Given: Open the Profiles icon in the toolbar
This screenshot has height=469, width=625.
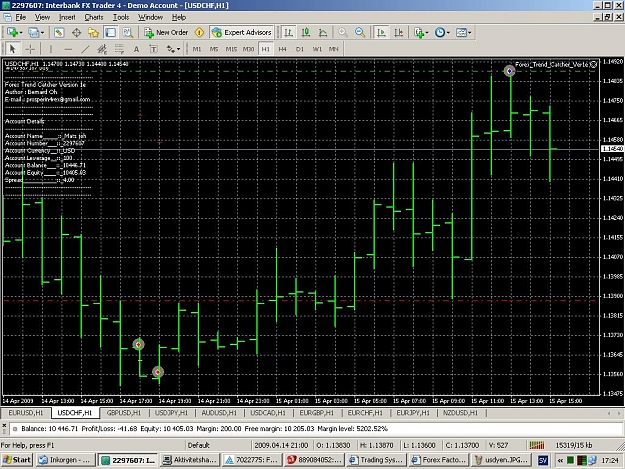Looking at the screenshot, I should (33, 33).
